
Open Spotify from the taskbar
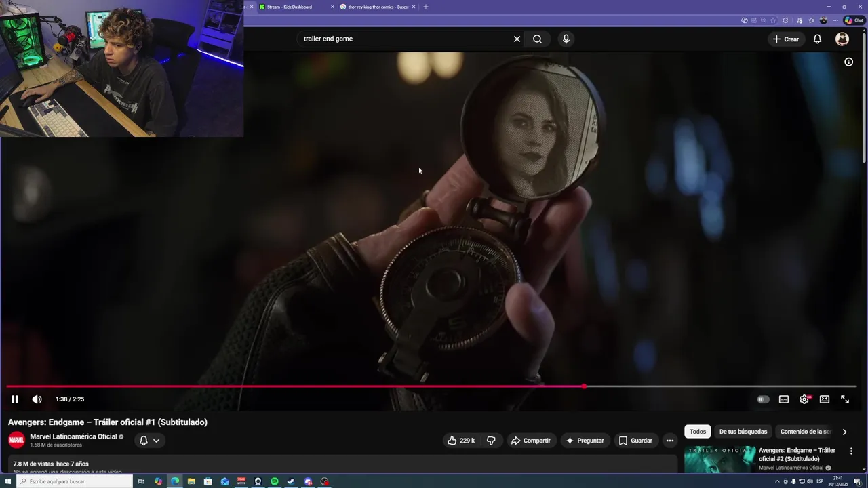274,481
